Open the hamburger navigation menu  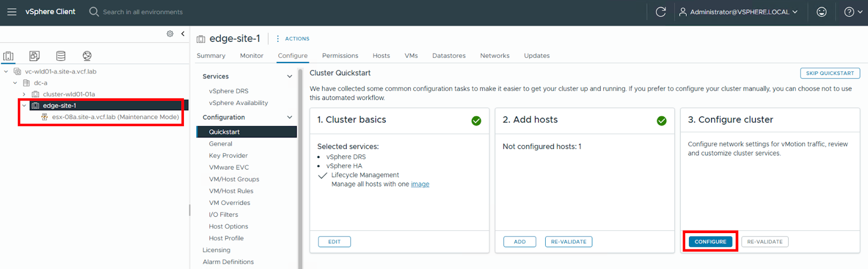click(11, 11)
